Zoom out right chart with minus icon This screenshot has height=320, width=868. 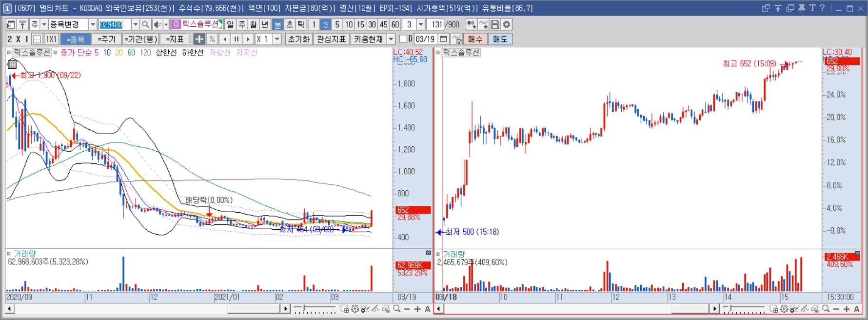(x=836, y=309)
